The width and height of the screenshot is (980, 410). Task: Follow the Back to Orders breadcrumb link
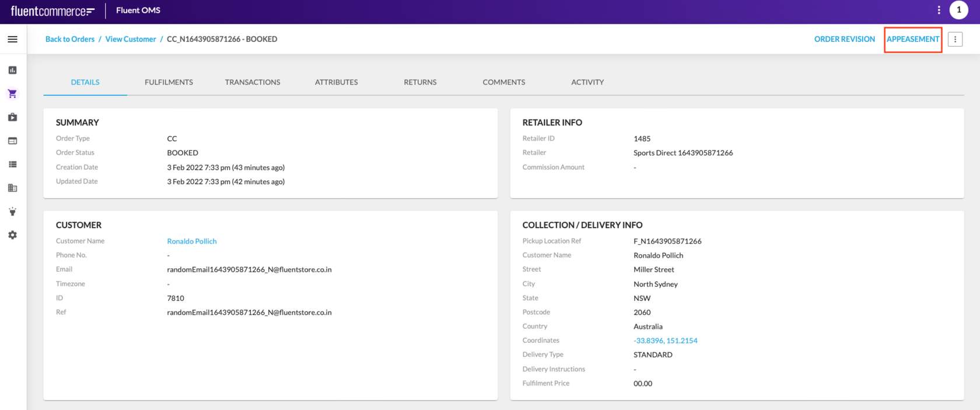pyautogui.click(x=70, y=39)
